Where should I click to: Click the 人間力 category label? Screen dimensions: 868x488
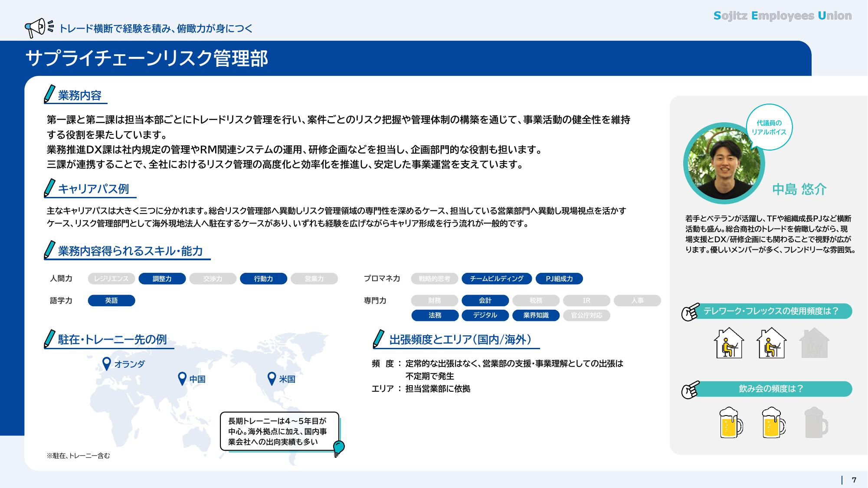61,278
